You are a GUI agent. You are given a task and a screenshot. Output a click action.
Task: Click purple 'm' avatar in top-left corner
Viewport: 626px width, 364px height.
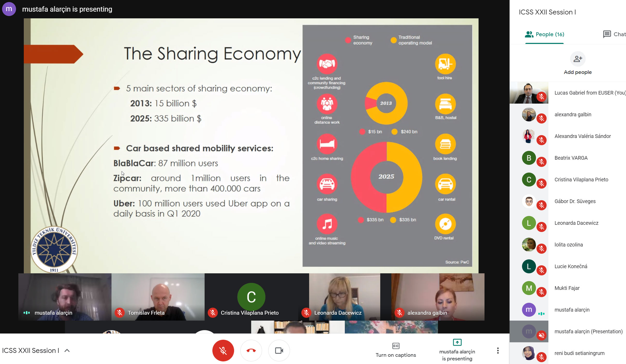(x=9, y=9)
